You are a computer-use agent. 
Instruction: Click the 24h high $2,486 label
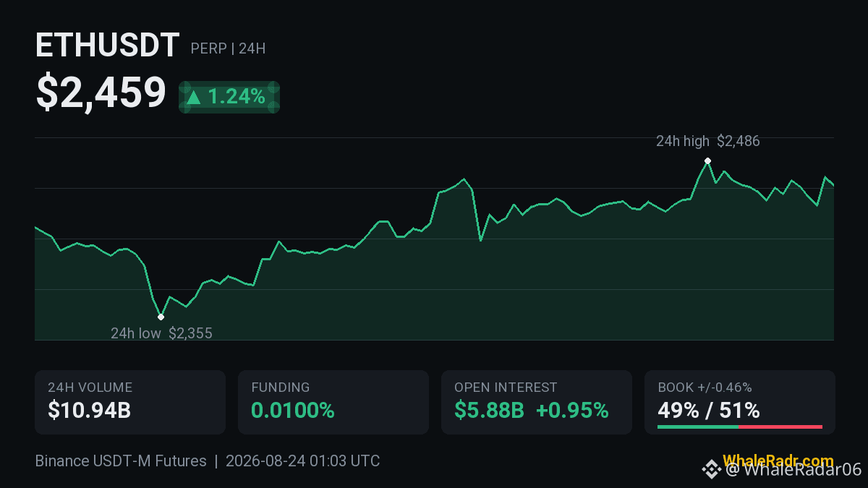[x=708, y=142]
